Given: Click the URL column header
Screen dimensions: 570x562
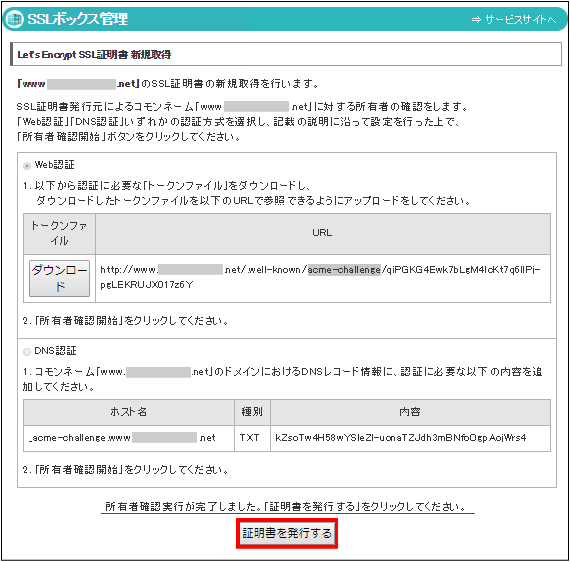Looking at the screenshot, I should pos(323,234).
